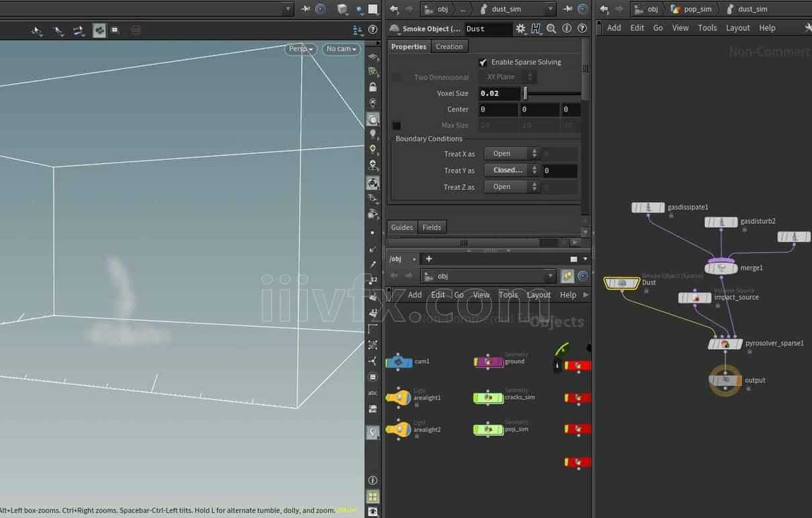Screen dimensions: 812x518
Task: Open the Persp viewport dropdown
Action: (x=300, y=49)
